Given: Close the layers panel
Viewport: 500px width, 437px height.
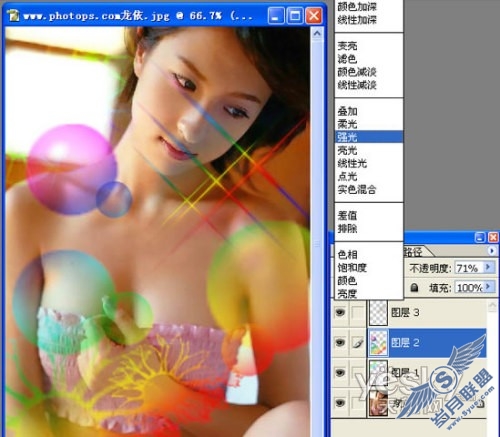Looking at the screenshot, I should pos(493,238).
